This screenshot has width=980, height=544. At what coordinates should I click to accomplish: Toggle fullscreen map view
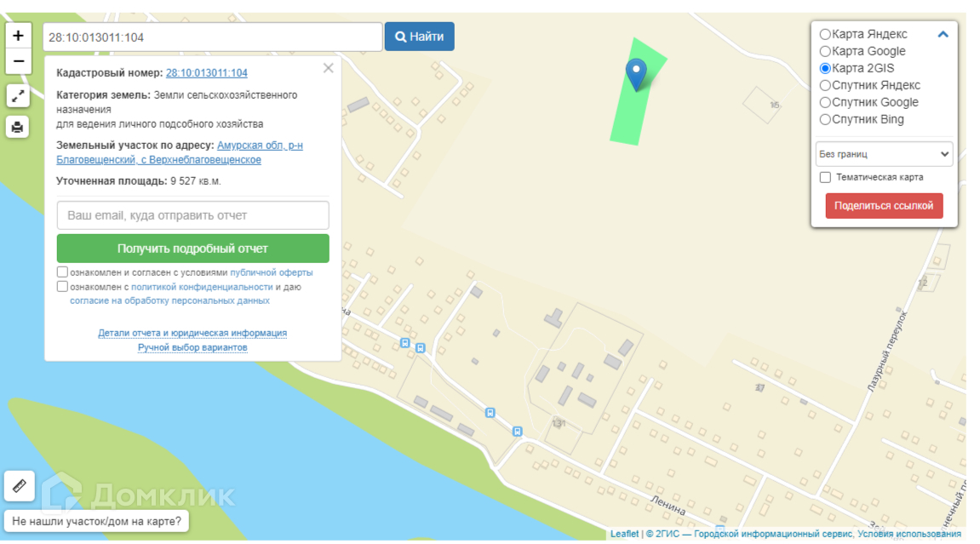click(x=19, y=95)
